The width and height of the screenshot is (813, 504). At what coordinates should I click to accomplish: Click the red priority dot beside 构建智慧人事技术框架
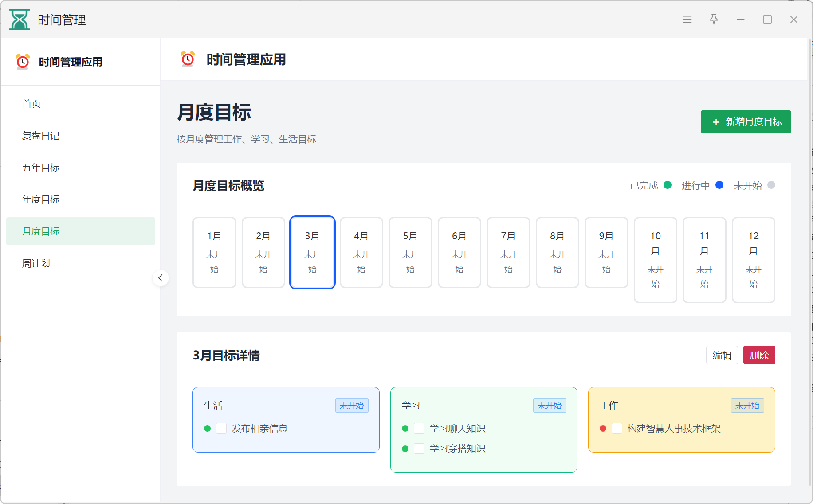[x=603, y=428]
